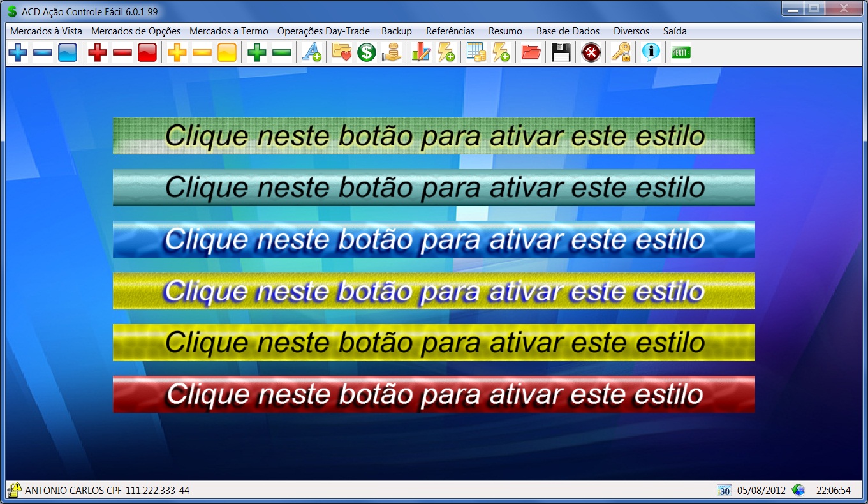Click the blue plus icon in toolbar
The height and width of the screenshot is (504, 868).
pyautogui.click(x=18, y=52)
